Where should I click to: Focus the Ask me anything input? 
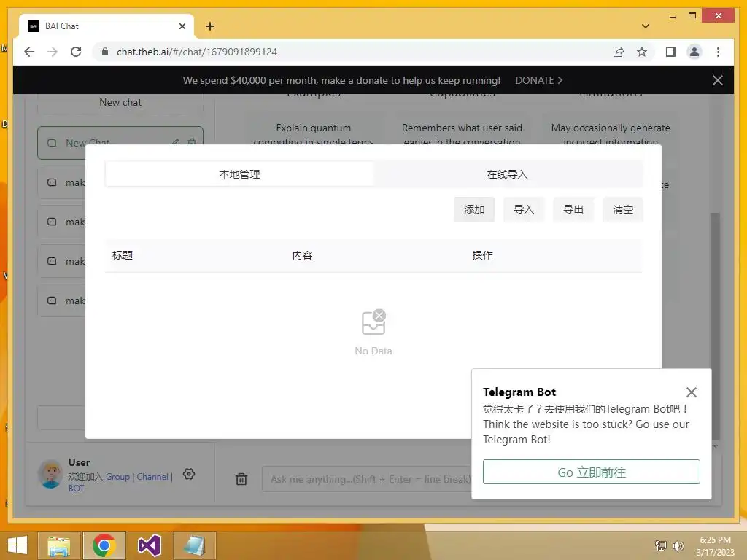pyautogui.click(x=367, y=479)
